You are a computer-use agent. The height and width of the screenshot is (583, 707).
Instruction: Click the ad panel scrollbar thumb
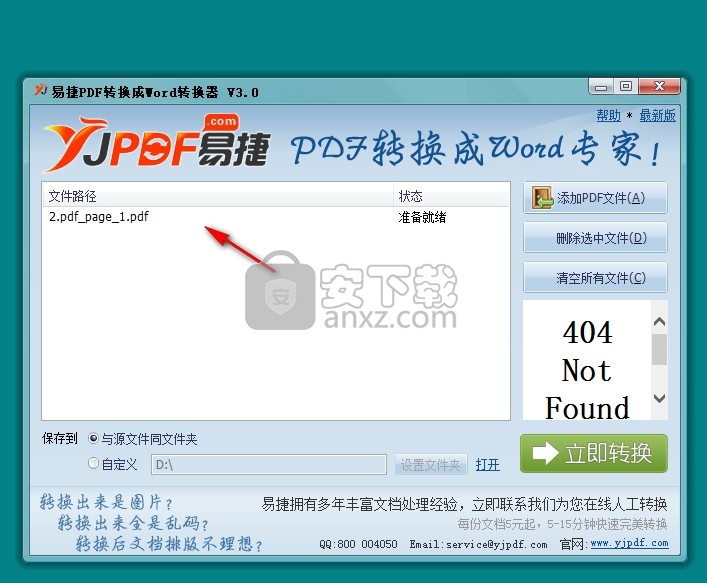pyautogui.click(x=659, y=349)
